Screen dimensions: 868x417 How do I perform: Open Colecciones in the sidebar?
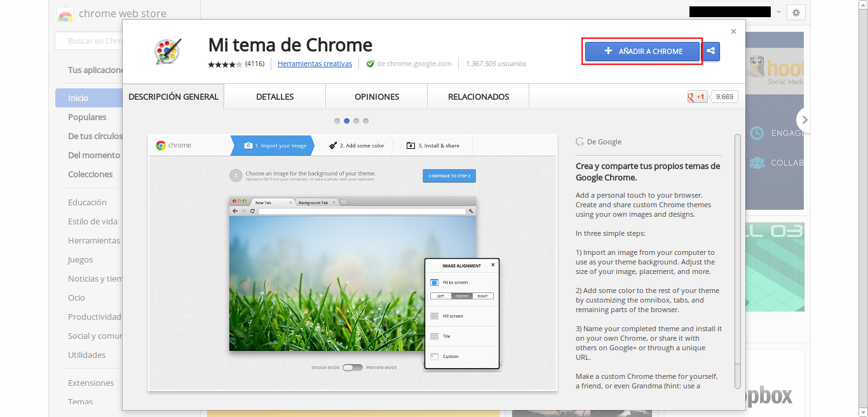point(90,174)
